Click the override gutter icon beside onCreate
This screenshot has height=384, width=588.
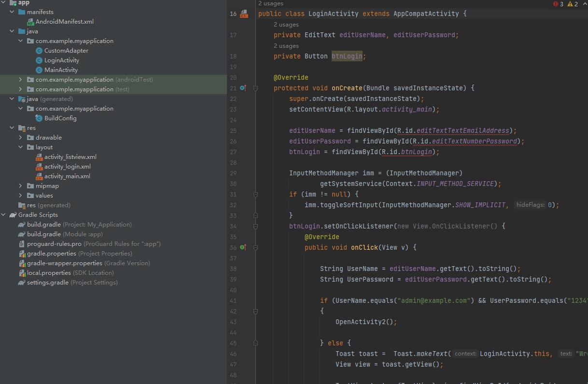coord(243,88)
